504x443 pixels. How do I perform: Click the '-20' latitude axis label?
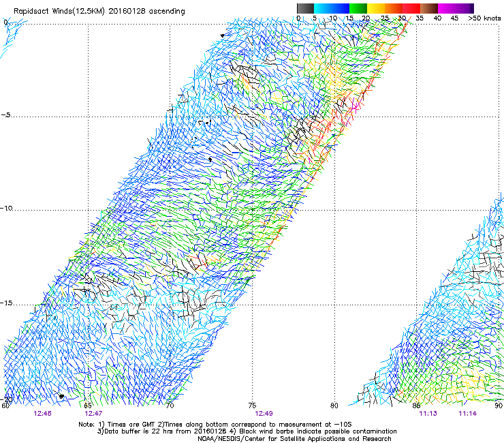click(7, 399)
